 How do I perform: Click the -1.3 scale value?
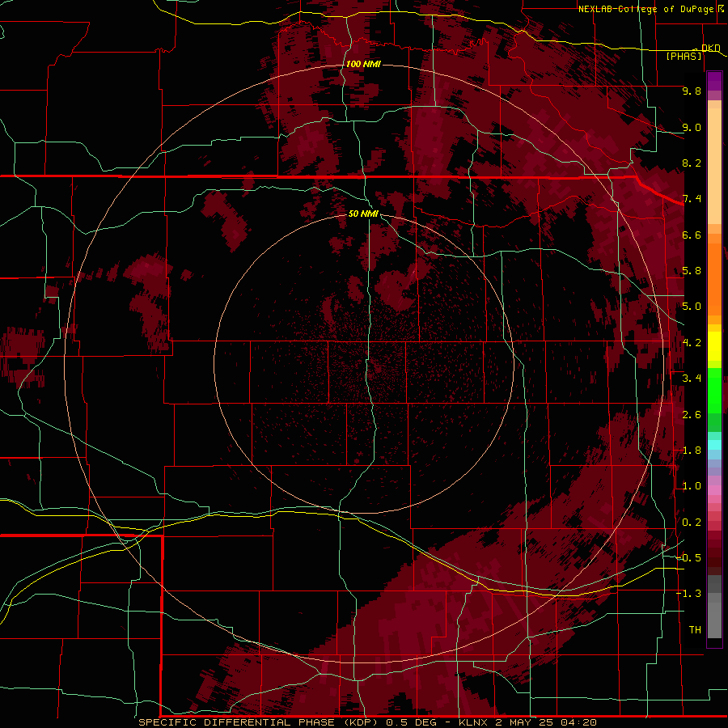688,594
